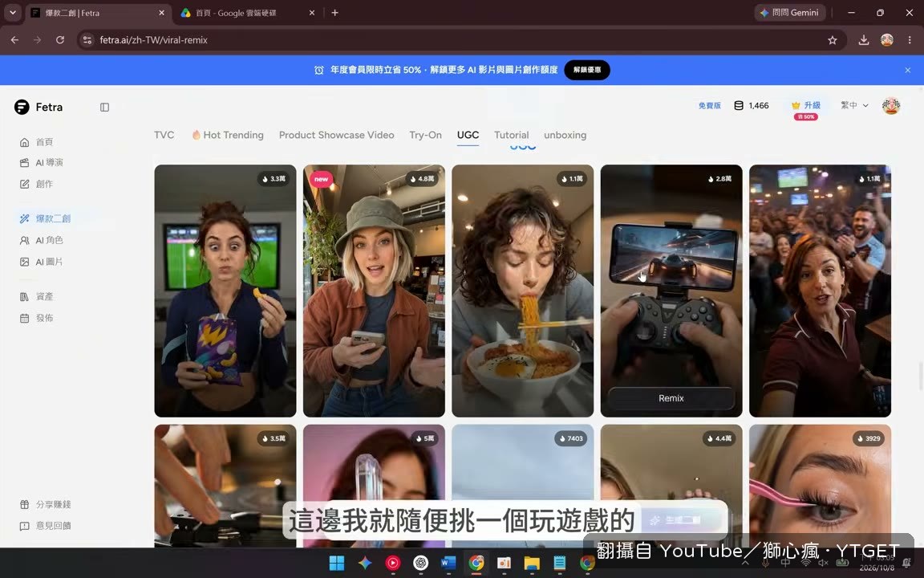Open 發佈 publish in the sidebar
924x578 pixels.
pyautogui.click(x=37, y=319)
